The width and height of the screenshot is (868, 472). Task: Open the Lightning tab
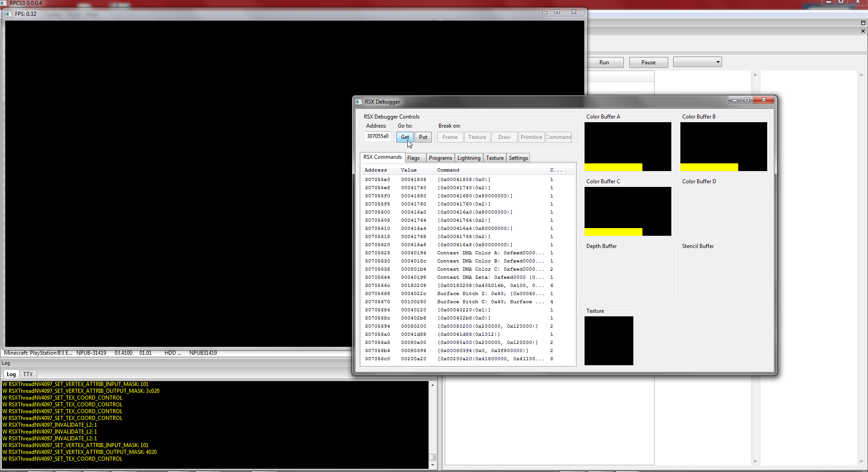pos(469,158)
